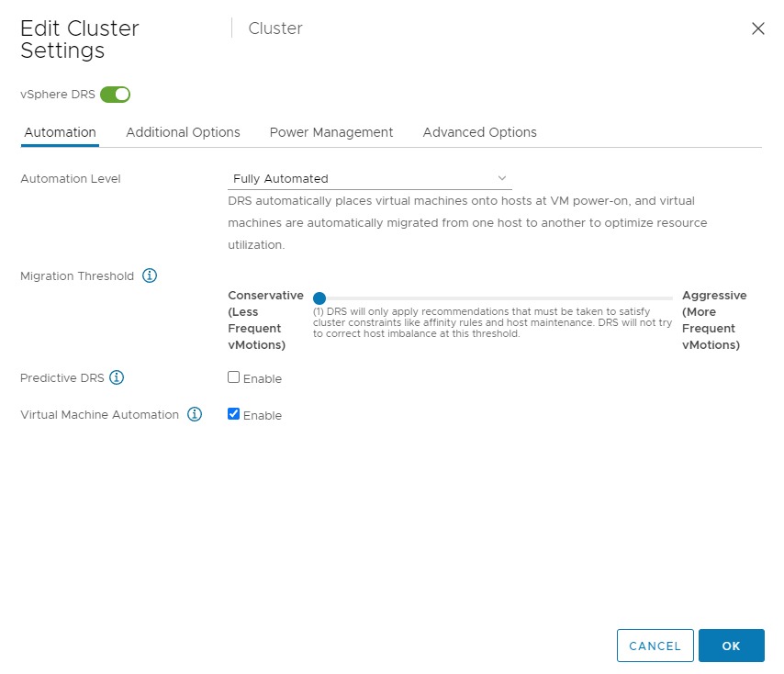784x674 pixels.
Task: Click the Conservative threshold label
Action: tap(264, 296)
